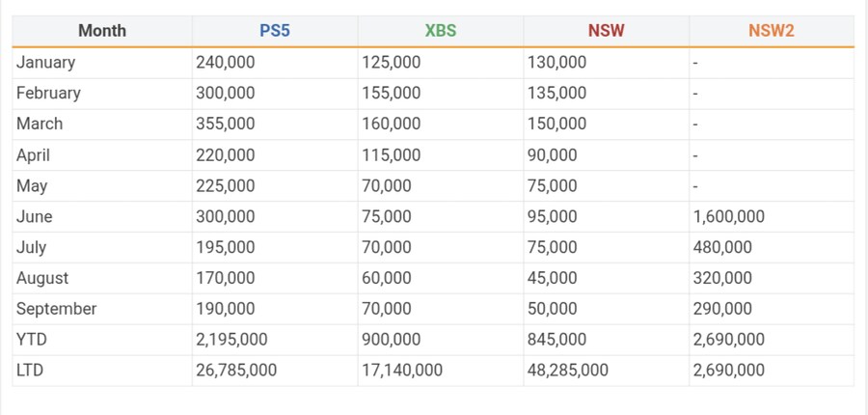This screenshot has width=868, height=415.
Task: Click XBS May value 70,000
Action: (x=387, y=186)
